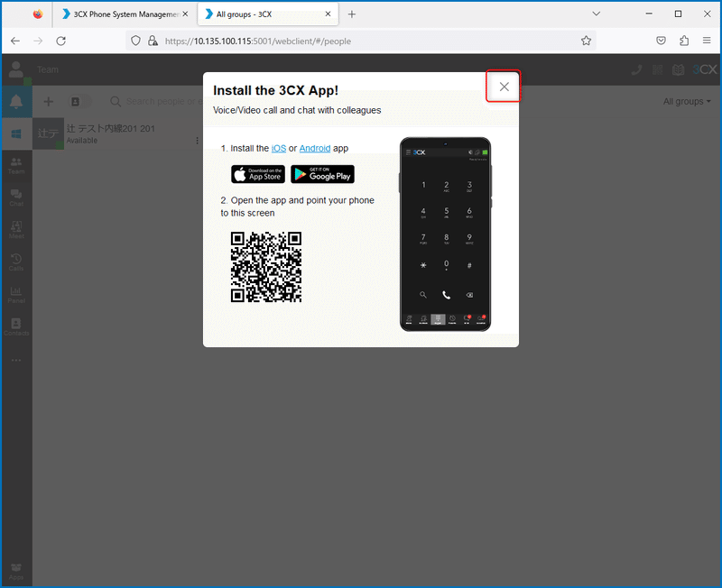The width and height of the screenshot is (722, 588).
Task: Open the QR code icon in header
Action: [658, 70]
